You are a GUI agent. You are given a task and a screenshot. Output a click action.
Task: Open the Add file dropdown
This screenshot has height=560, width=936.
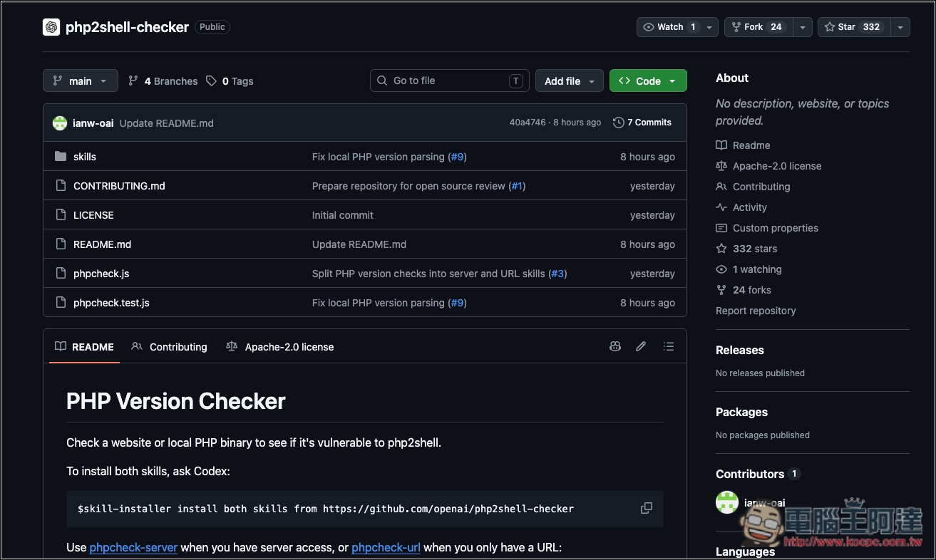pyautogui.click(x=570, y=81)
